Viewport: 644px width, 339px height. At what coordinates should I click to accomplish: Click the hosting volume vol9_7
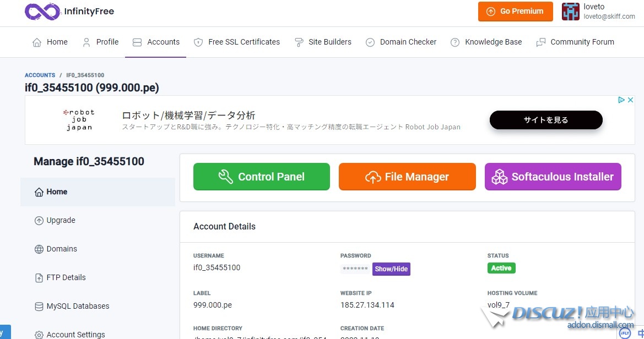point(499,305)
